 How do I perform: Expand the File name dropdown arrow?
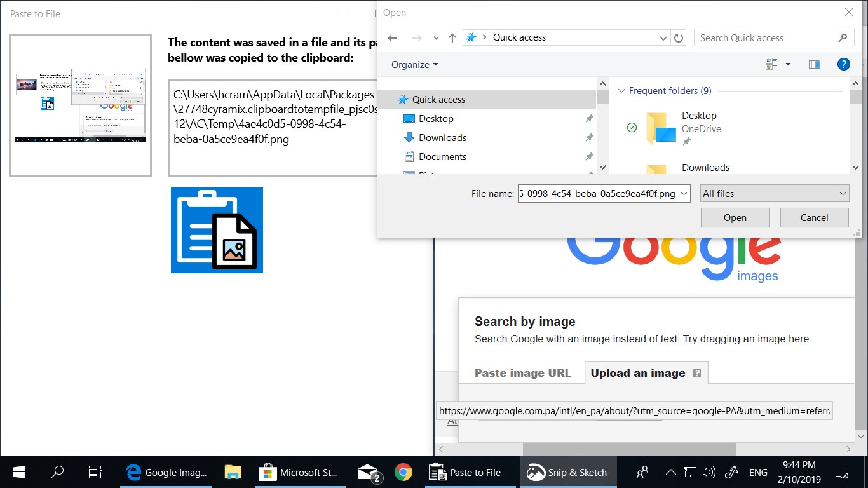point(684,194)
